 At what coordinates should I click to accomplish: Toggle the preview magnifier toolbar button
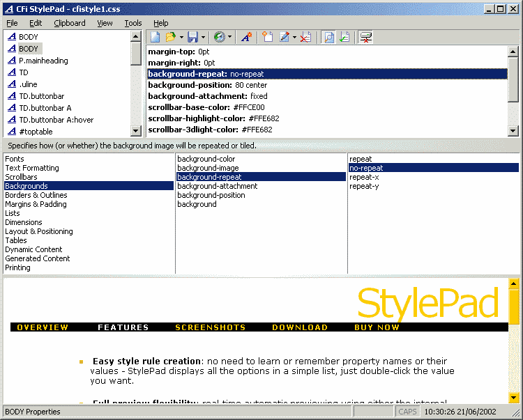(328, 37)
